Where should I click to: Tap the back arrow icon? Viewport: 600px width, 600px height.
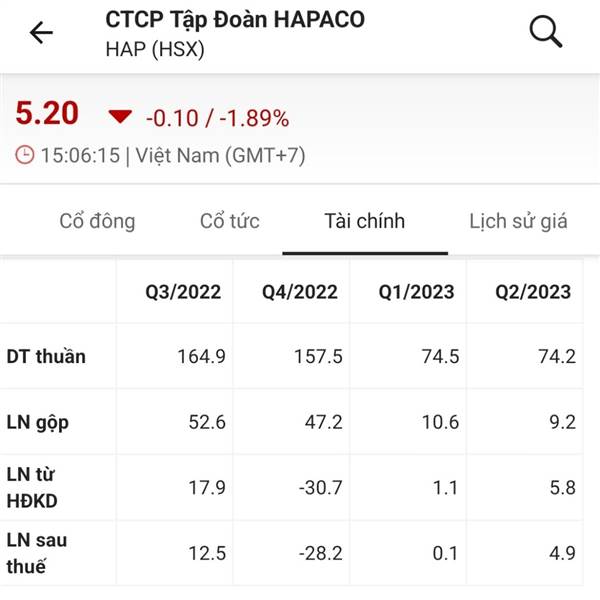pyautogui.click(x=41, y=33)
